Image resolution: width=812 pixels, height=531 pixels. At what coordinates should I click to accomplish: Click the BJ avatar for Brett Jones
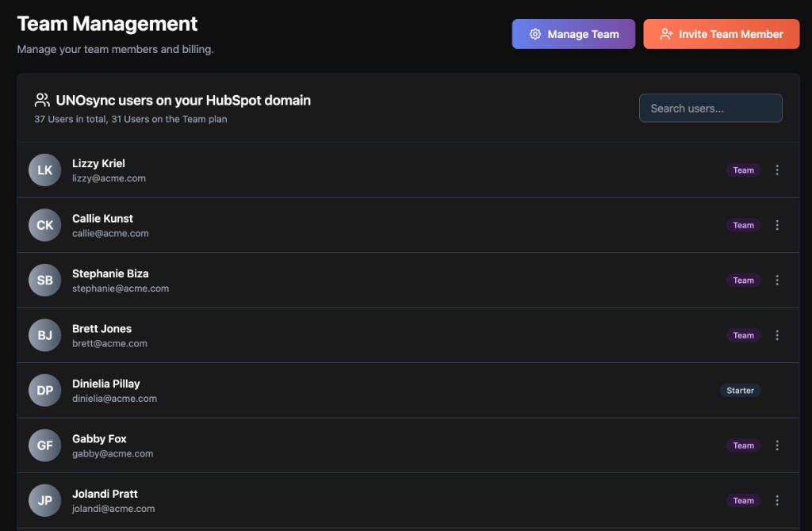point(45,335)
